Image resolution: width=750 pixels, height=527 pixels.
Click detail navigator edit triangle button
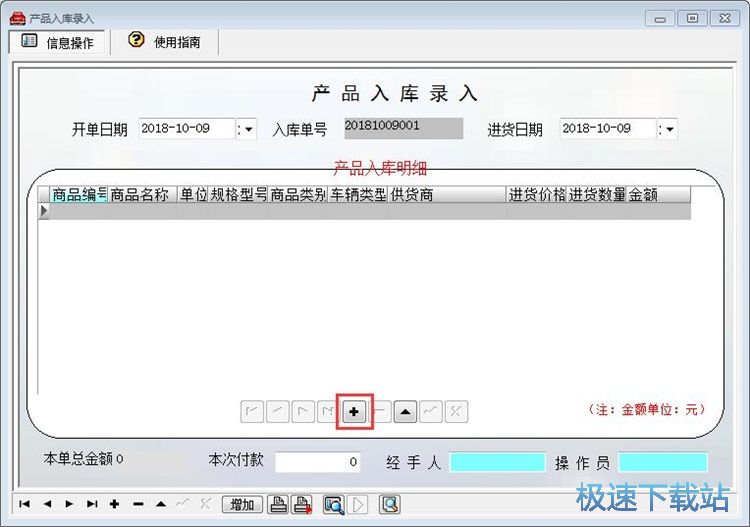[x=405, y=411]
